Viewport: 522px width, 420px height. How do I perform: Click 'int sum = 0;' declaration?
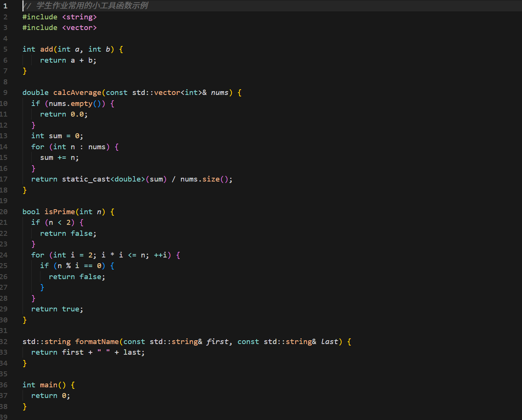pyautogui.click(x=57, y=136)
